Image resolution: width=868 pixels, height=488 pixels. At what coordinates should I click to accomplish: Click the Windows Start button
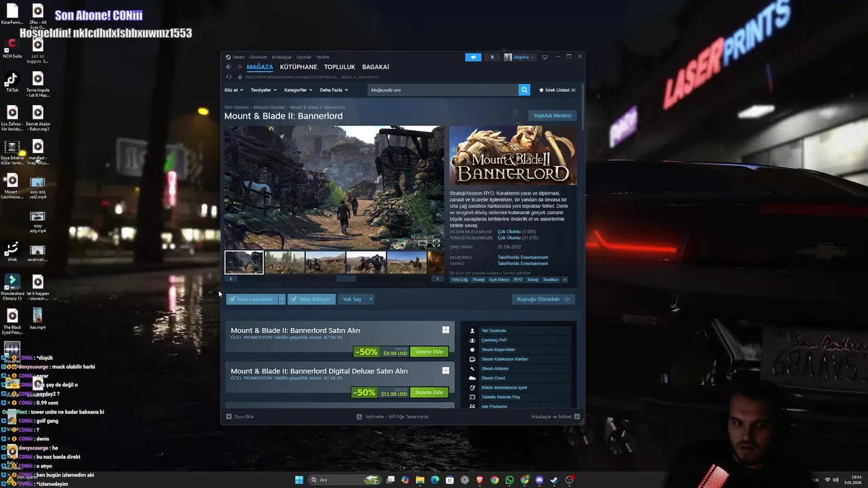(x=299, y=480)
